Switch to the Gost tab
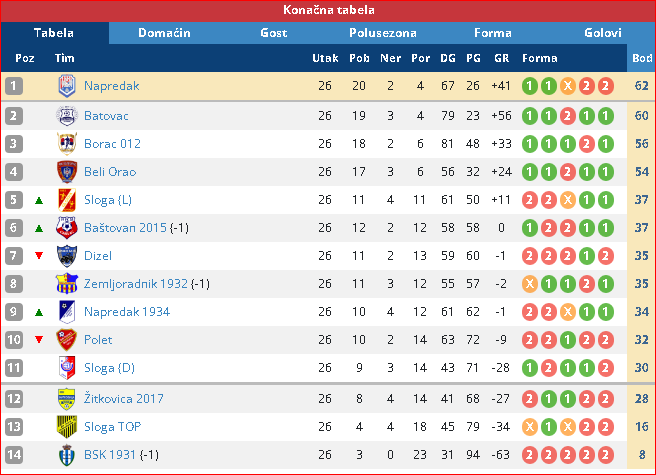Image resolution: width=656 pixels, height=475 pixels. point(274,33)
